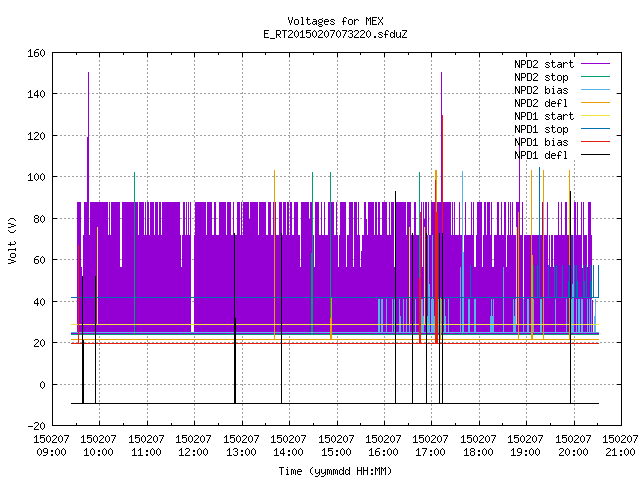The height and width of the screenshot is (480, 640).
Task: Click the x-axis tick label 20:00
Action: tap(573, 452)
